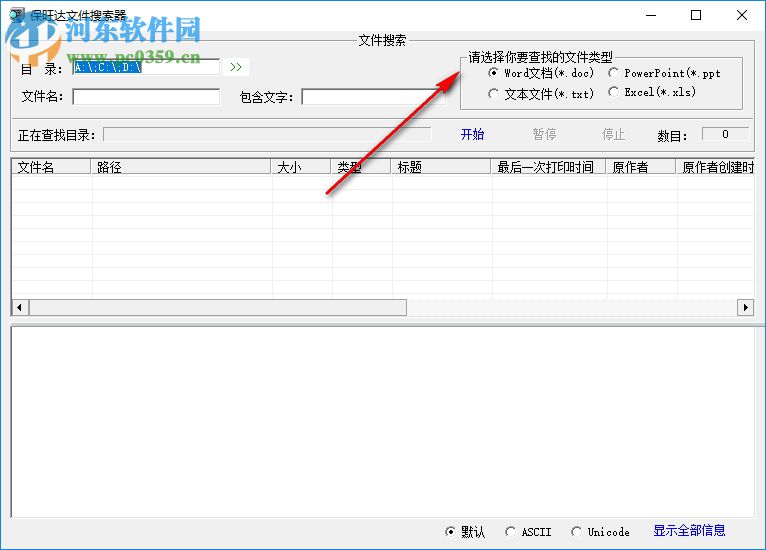
Task: Click the 开始 button to start searching
Action: tap(472, 134)
